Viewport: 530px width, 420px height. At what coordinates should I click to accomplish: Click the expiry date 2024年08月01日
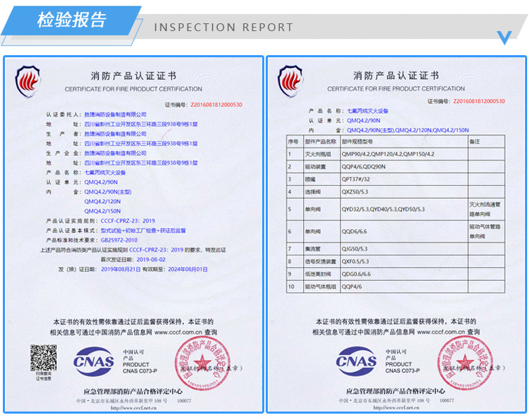point(187,269)
